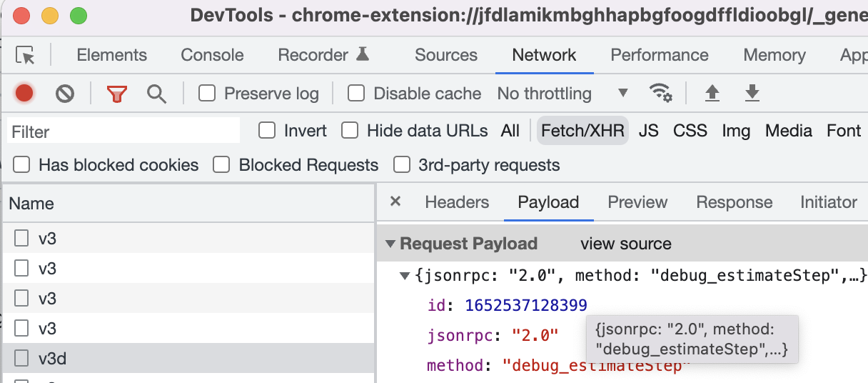Switch to the Console tab
The width and height of the screenshot is (868, 383).
coord(212,55)
